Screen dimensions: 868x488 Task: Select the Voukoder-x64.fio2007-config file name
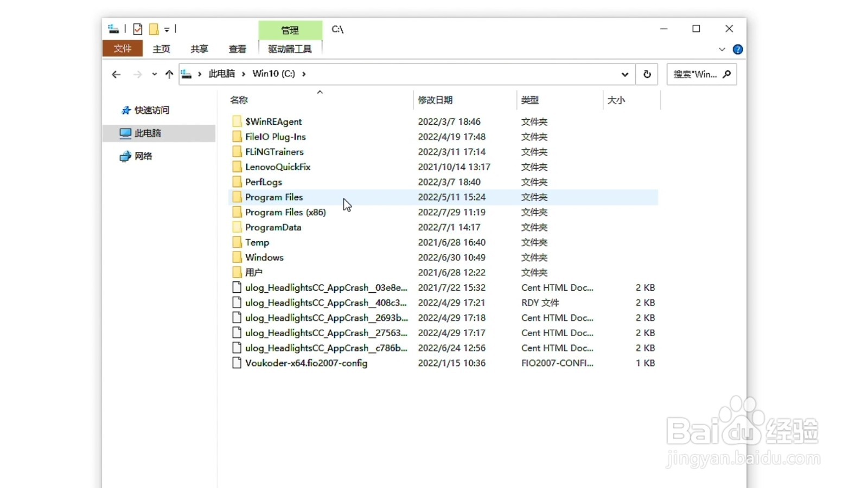pyautogui.click(x=307, y=363)
